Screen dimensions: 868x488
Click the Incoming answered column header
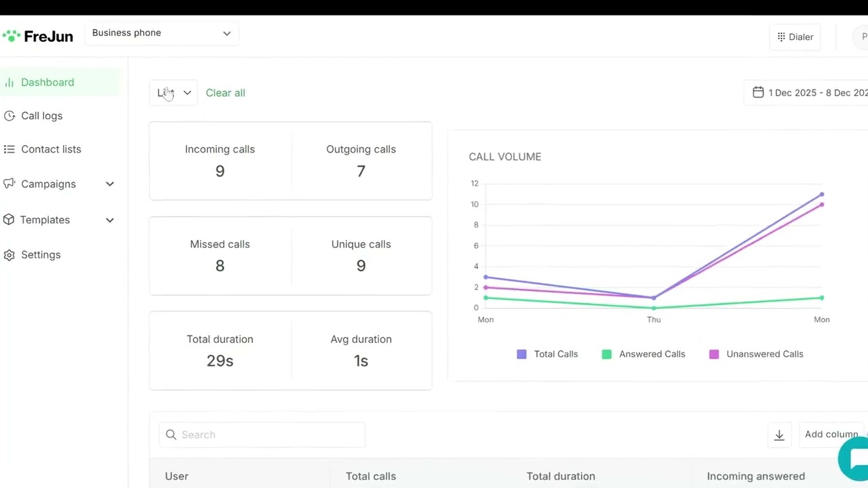point(755,476)
